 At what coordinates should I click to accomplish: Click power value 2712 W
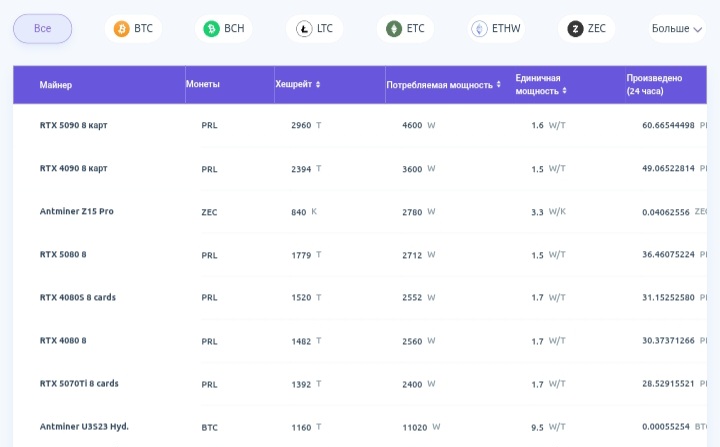[x=419, y=255]
